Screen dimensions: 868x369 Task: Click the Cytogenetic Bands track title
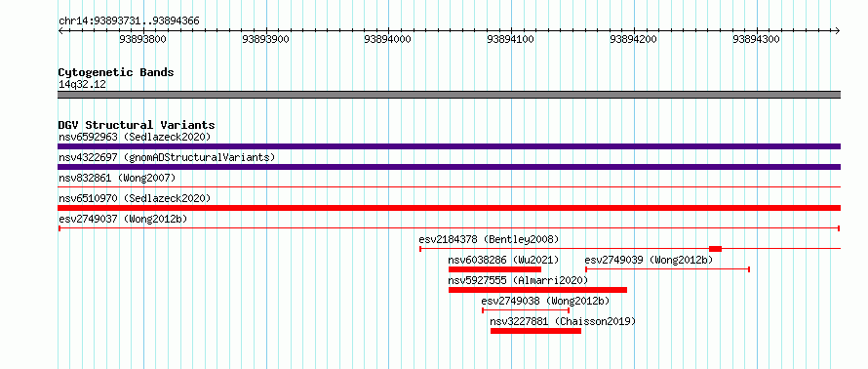pyautogui.click(x=116, y=72)
